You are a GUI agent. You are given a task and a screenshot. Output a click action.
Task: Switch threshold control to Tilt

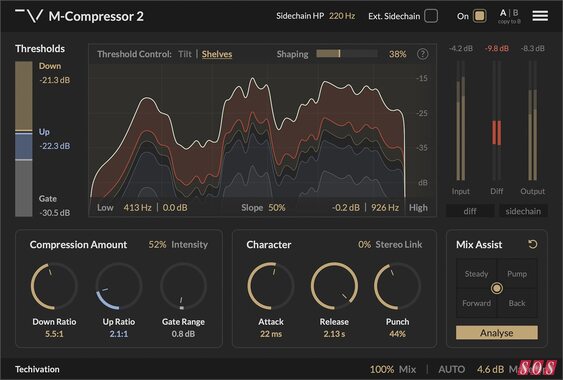185,54
